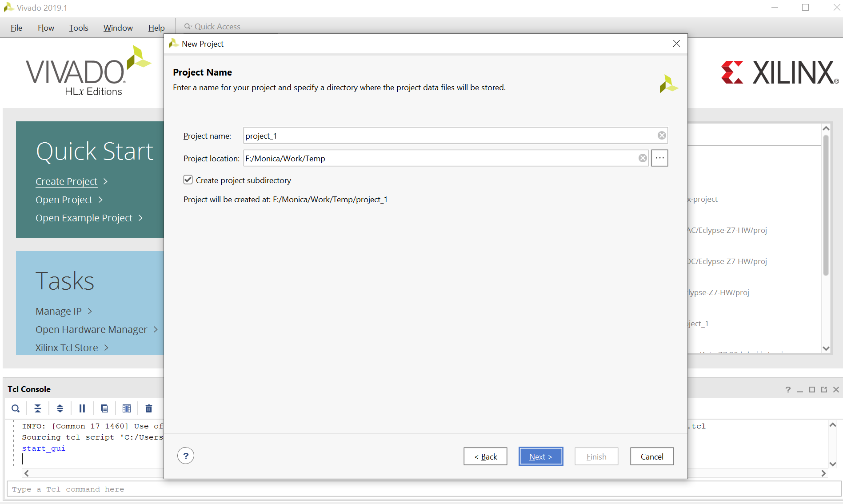Copy Tcl Console contents
The height and width of the screenshot is (504, 843).
coord(104,408)
